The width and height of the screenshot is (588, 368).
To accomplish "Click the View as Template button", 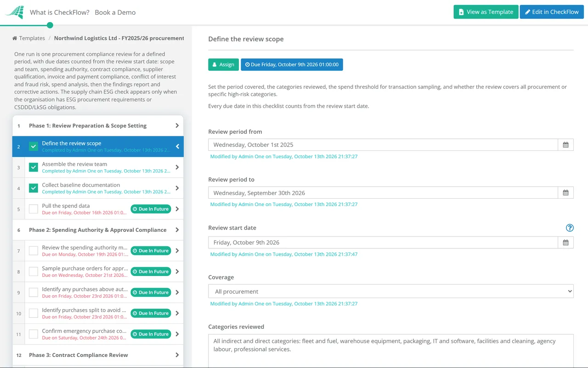I will tap(486, 12).
